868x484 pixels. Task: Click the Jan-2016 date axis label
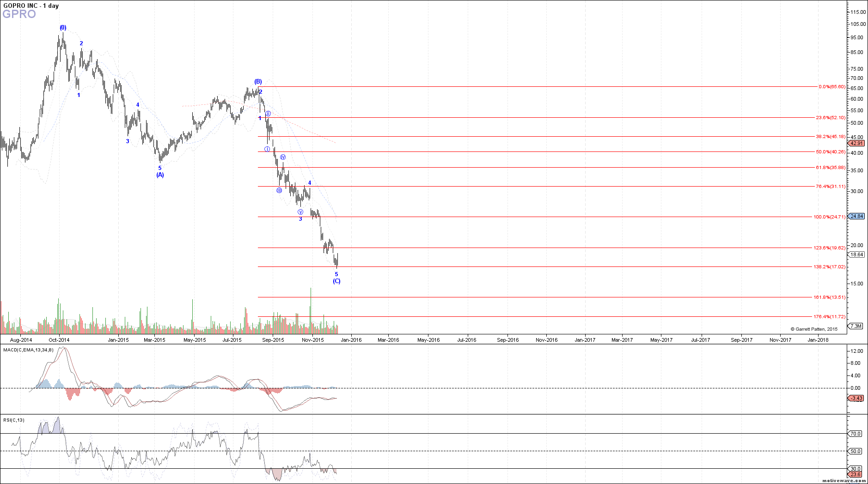[351, 340]
